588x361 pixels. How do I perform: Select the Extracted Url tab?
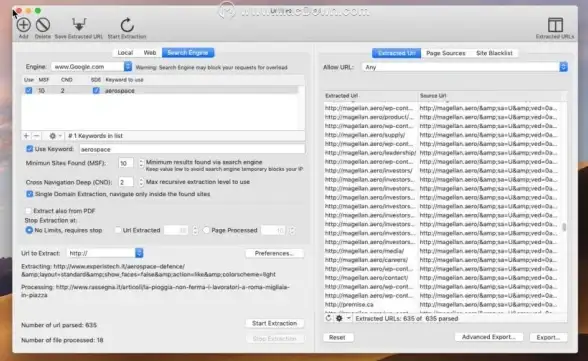pyautogui.click(x=396, y=53)
